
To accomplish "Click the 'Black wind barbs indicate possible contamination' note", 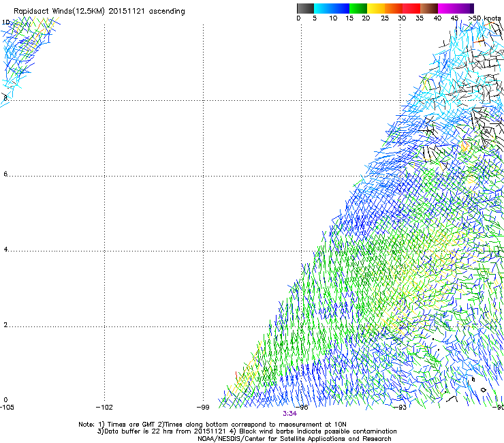I will [x=318, y=431].
